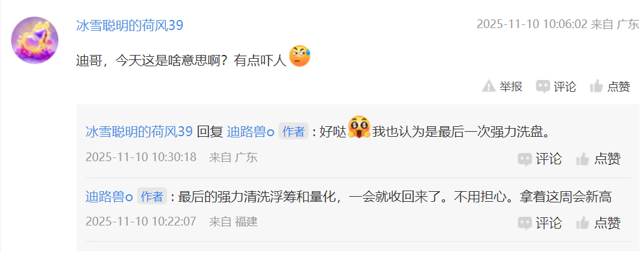Click the 迪路兽 name starting the second reply
The width and height of the screenshot is (644, 253).
[109, 197]
